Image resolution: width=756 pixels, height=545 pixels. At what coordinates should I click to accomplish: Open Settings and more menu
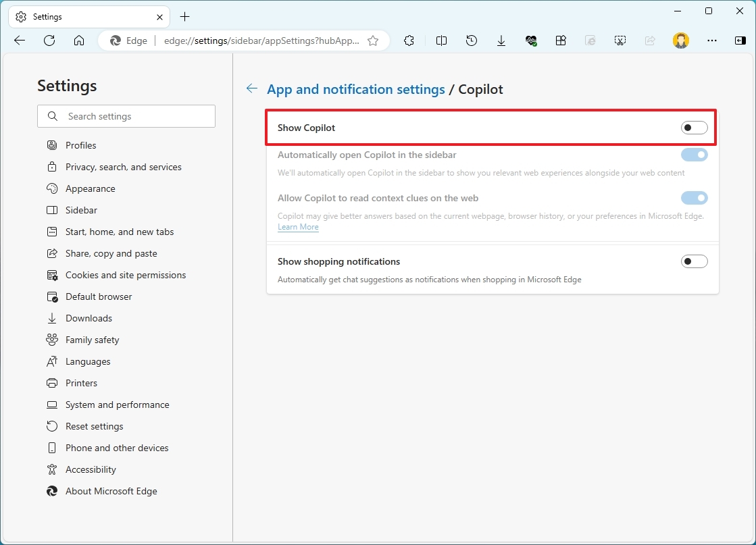712,41
